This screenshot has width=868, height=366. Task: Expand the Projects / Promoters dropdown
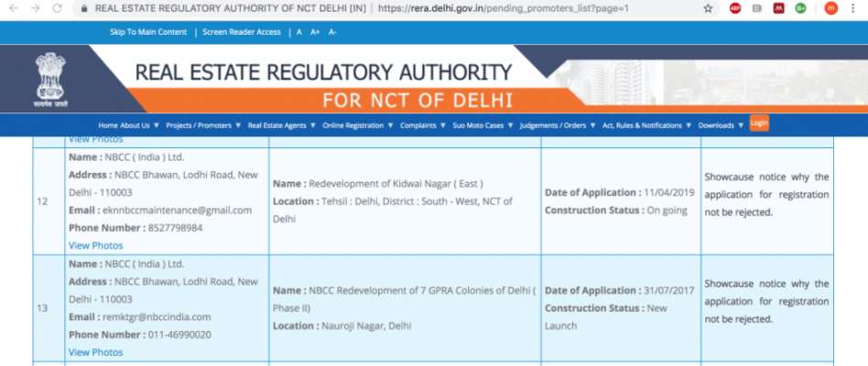pyautogui.click(x=203, y=125)
